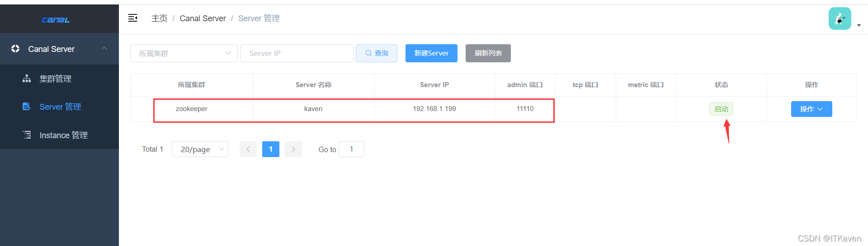Click the 启动 status tag
868x246 pixels.
coord(721,109)
